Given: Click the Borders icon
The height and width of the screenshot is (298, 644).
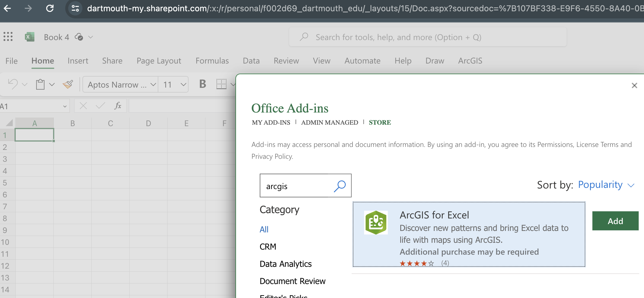Looking at the screenshot, I should (x=221, y=84).
